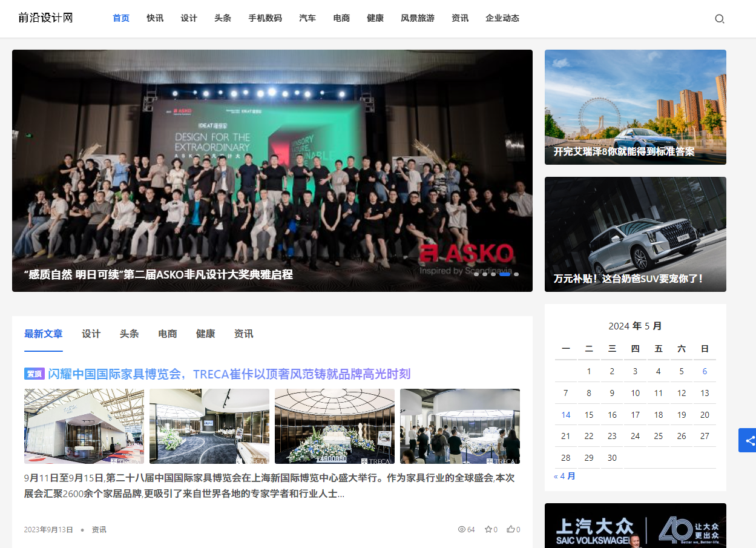756x548 pixels.
Task: Click the article date 2023年9月13日
Action: click(x=48, y=529)
